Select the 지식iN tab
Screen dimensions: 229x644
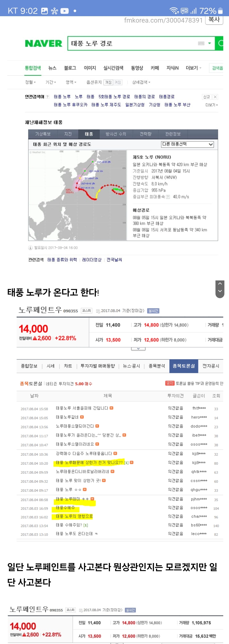click(172, 68)
